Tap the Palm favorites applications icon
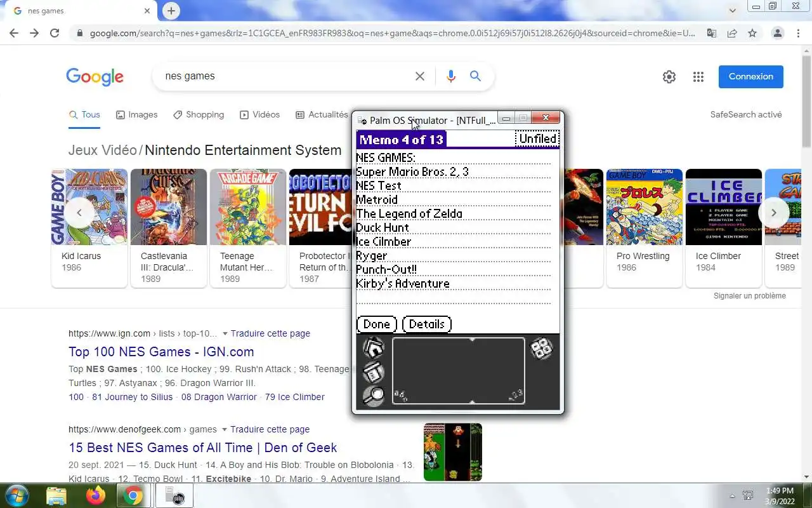The width and height of the screenshot is (812, 508). (x=541, y=349)
